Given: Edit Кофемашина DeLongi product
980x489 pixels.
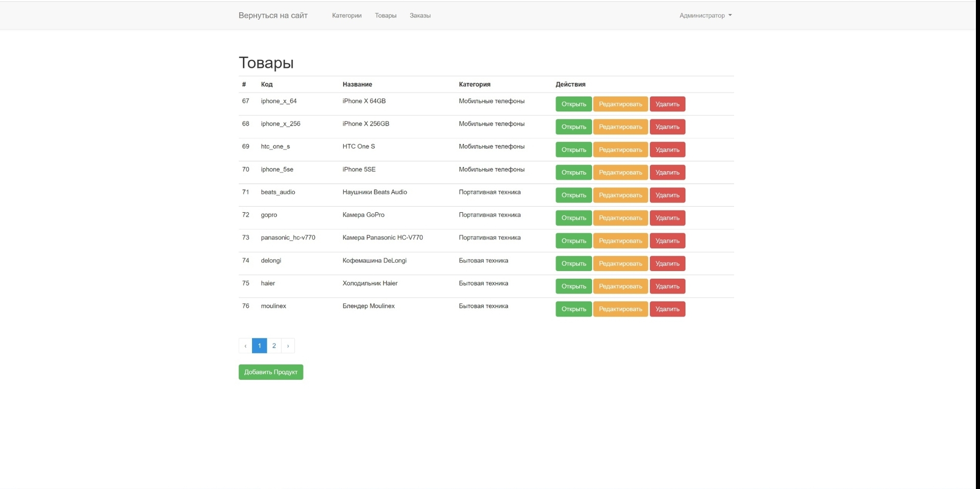Looking at the screenshot, I should (x=620, y=263).
